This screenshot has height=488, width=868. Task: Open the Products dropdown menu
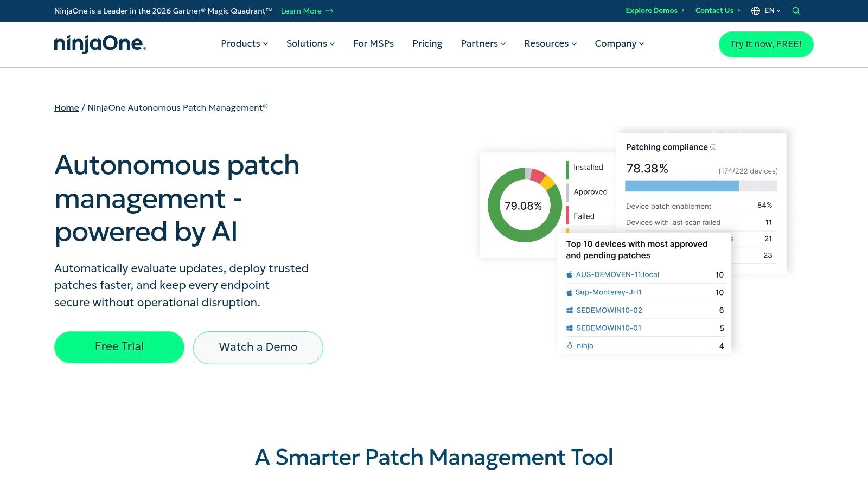[x=244, y=43]
